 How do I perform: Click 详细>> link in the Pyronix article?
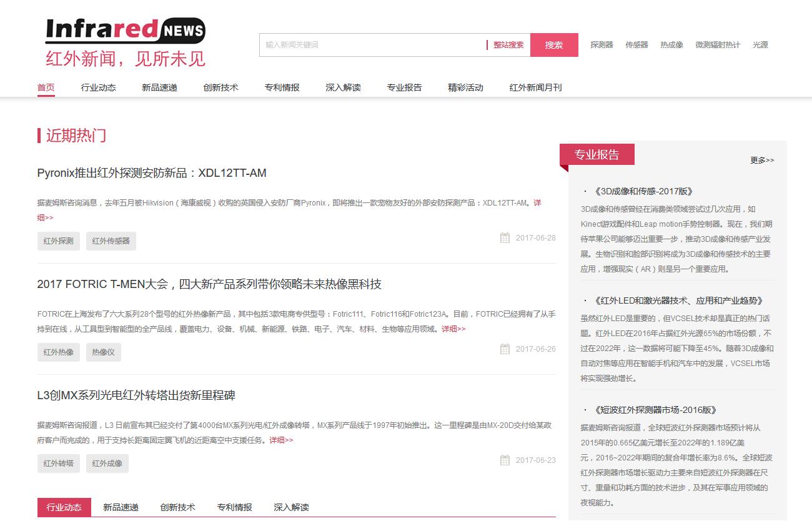coord(45,217)
